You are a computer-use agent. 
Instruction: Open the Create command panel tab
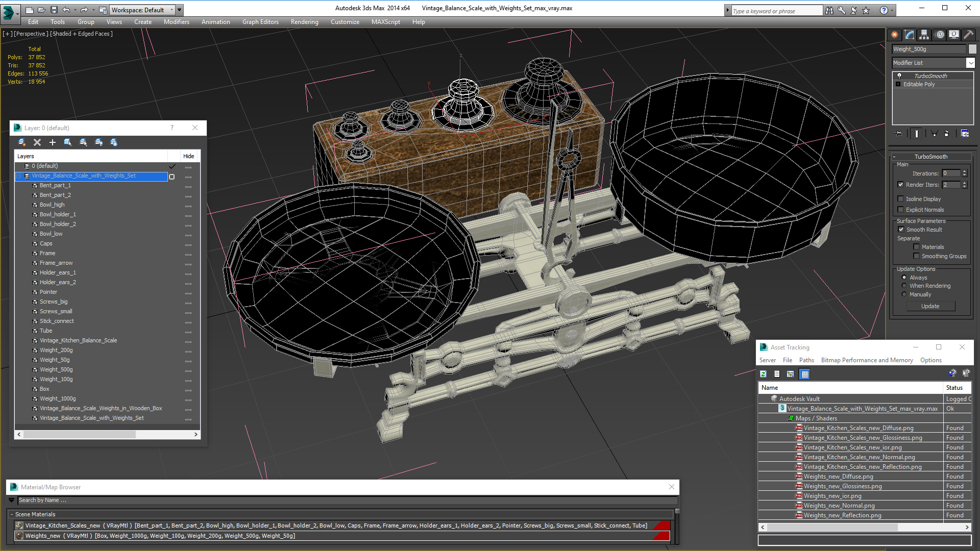(894, 35)
